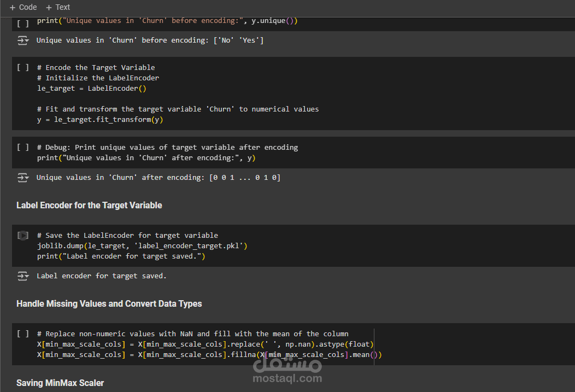
Task: Run the joblib.dump label encoder cell
Action: point(23,236)
